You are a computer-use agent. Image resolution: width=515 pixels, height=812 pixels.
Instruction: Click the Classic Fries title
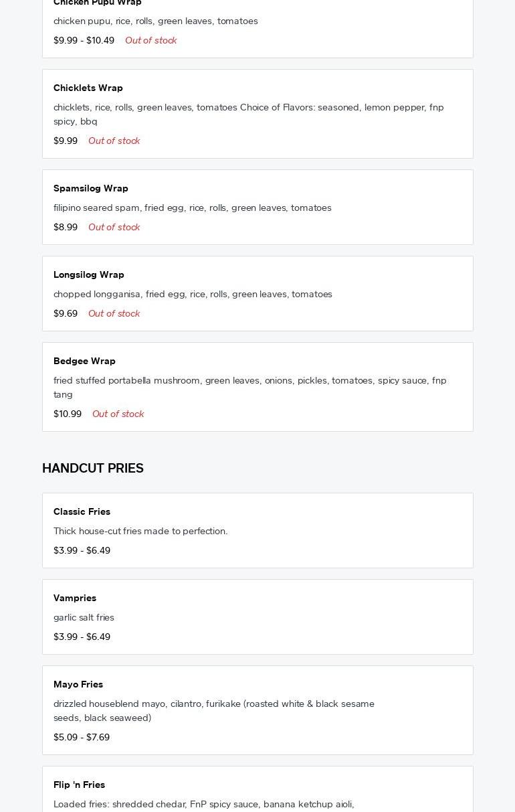82,511
